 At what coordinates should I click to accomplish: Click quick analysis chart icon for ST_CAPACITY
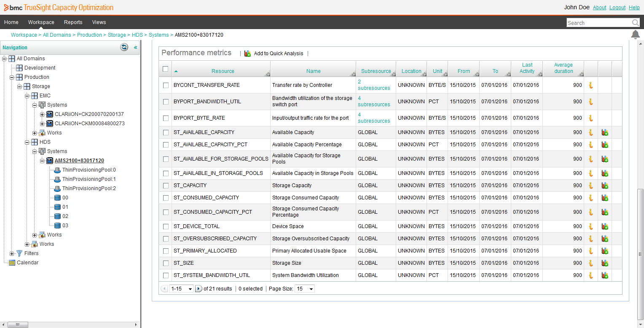[x=605, y=186]
